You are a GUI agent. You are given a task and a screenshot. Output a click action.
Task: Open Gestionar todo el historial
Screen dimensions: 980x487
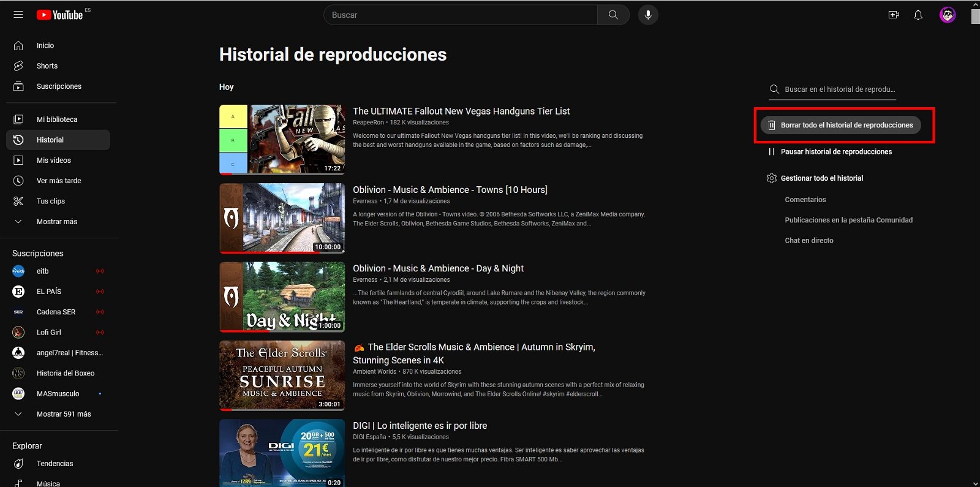815,178
